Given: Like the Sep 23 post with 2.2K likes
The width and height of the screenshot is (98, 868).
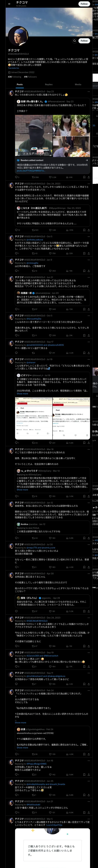Looking at the screenshot, I should 52,177.
